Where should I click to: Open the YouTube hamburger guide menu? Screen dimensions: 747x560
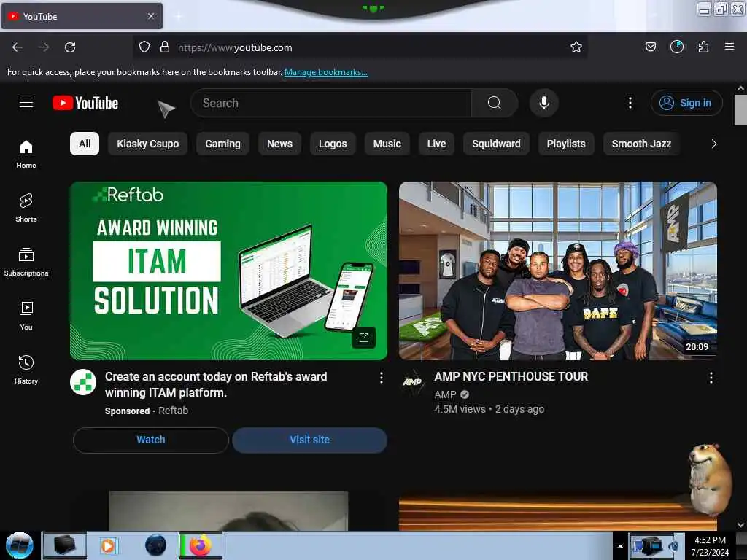click(26, 102)
